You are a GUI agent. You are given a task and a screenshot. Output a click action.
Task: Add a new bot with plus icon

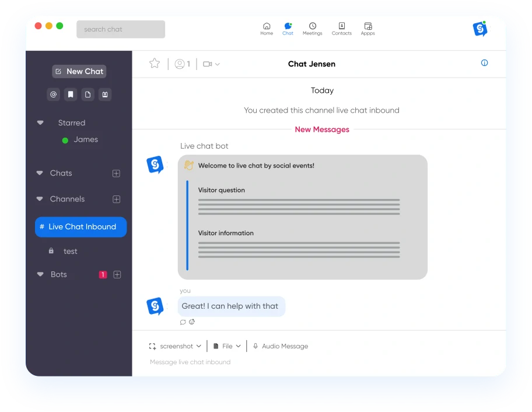(x=117, y=274)
